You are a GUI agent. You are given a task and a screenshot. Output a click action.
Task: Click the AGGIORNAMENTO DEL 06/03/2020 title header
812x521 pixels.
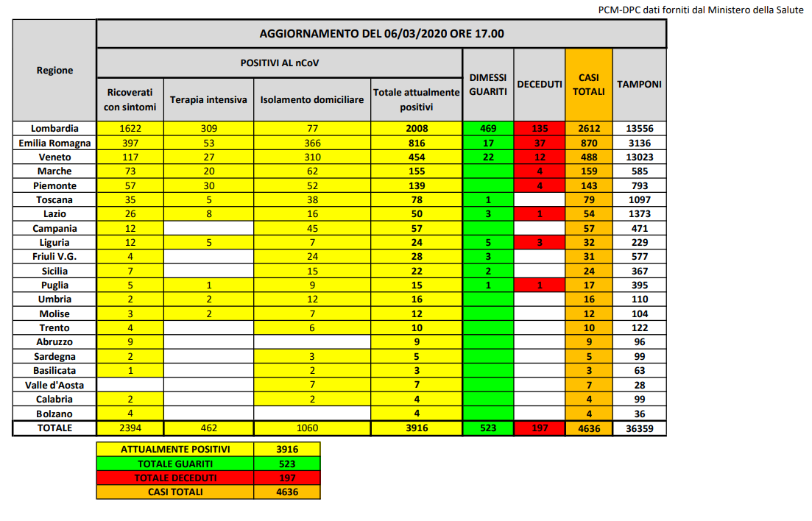[381, 34]
